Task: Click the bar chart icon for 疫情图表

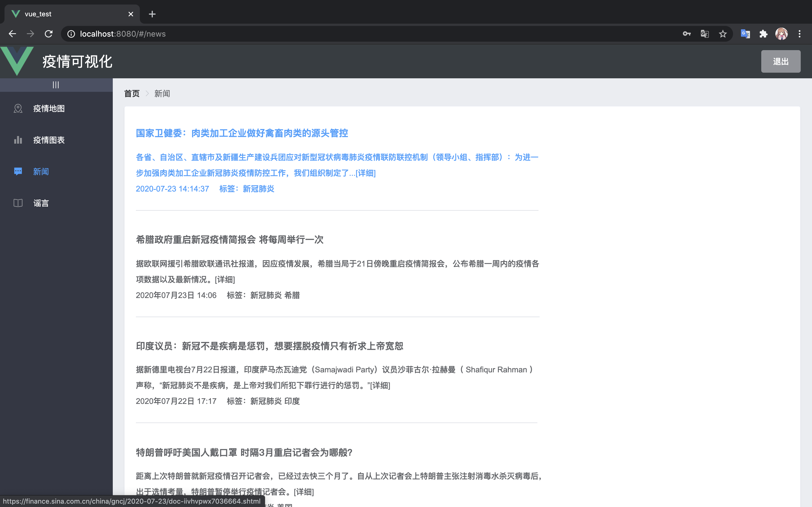Action: click(x=18, y=140)
